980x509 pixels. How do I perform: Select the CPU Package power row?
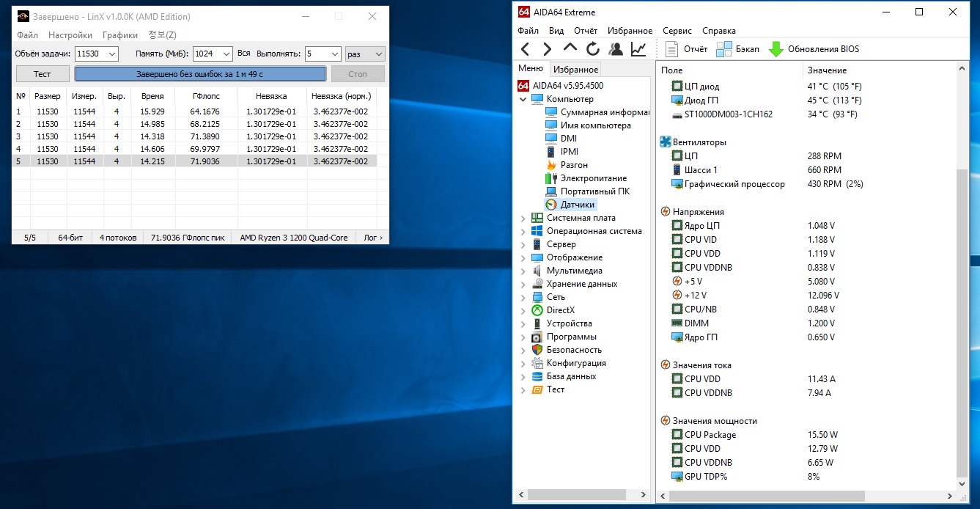tap(806, 435)
